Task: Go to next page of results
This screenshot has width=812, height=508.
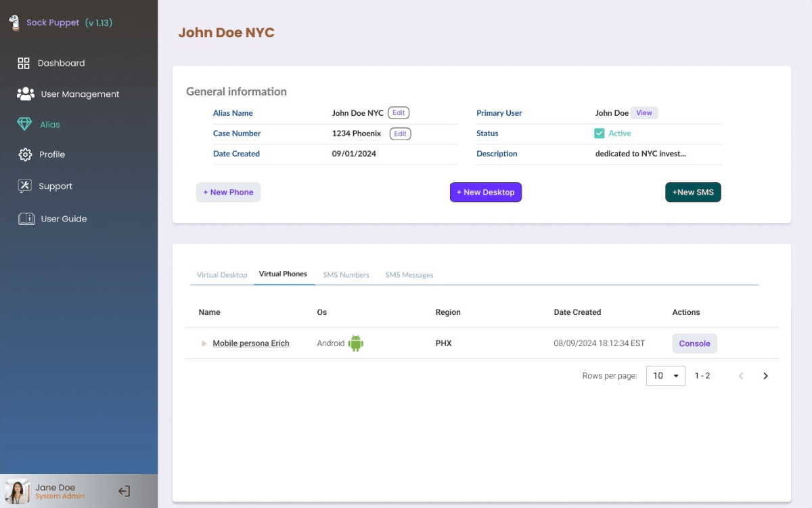Action: tap(765, 376)
